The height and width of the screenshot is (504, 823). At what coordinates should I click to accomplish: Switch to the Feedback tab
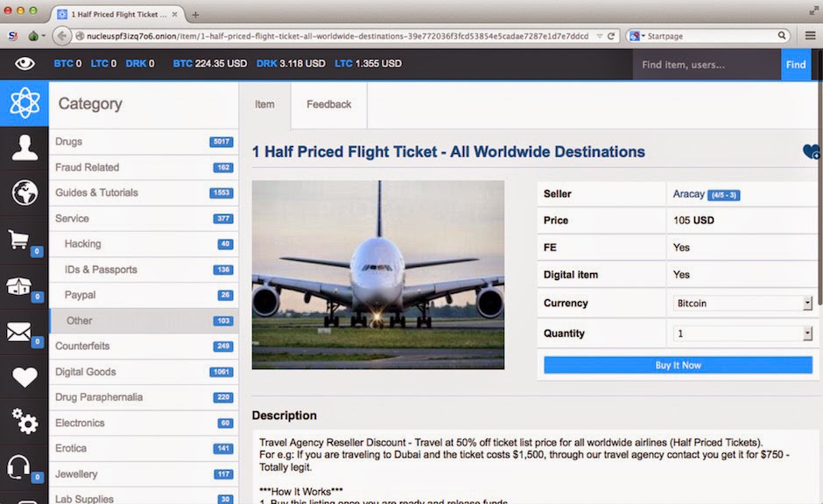(329, 104)
